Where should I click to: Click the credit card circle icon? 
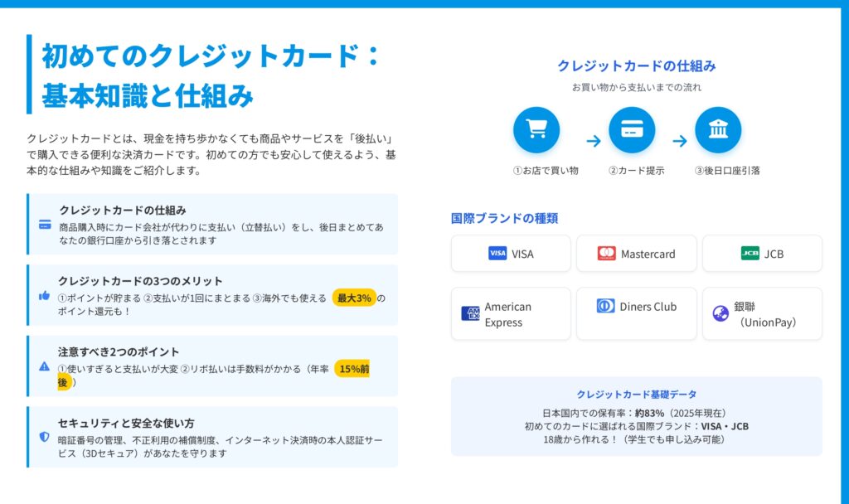[x=632, y=130]
